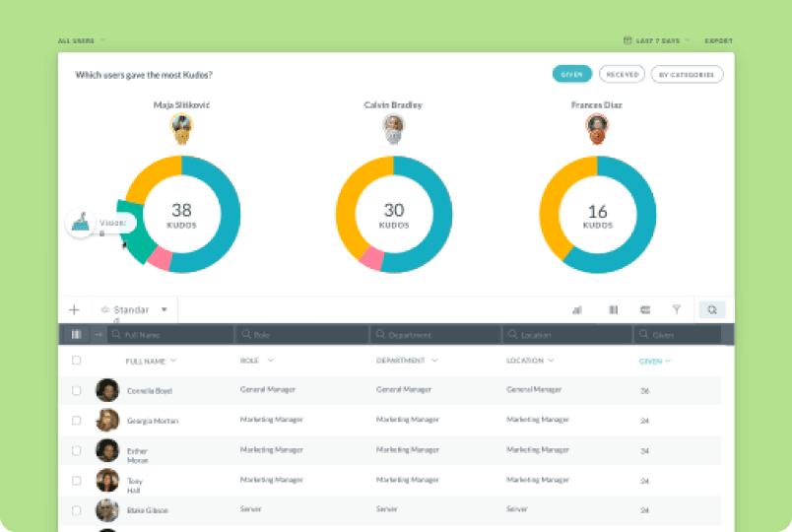The height and width of the screenshot is (532, 792).
Task: Click the Vision badge icon beside donut chart
Action: [81, 223]
